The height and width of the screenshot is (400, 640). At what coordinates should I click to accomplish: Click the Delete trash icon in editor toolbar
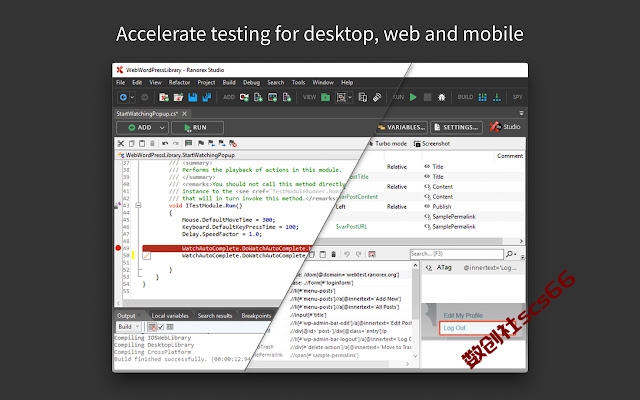pos(152,143)
